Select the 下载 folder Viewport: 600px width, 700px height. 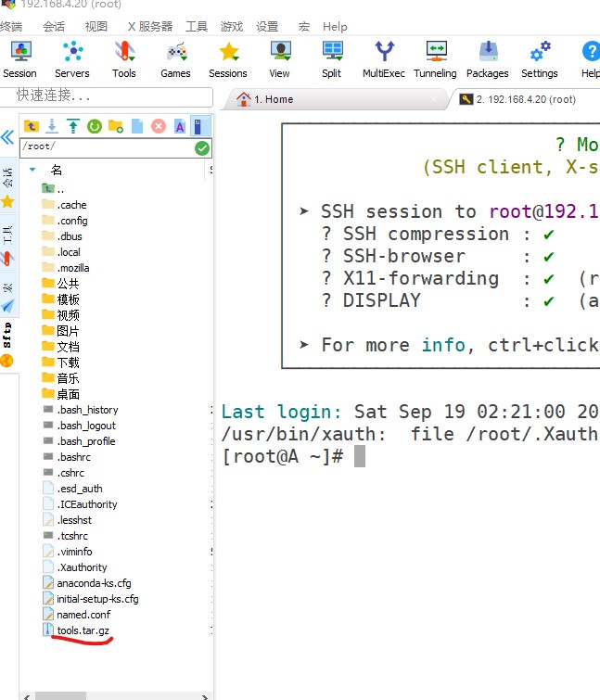click(60, 363)
